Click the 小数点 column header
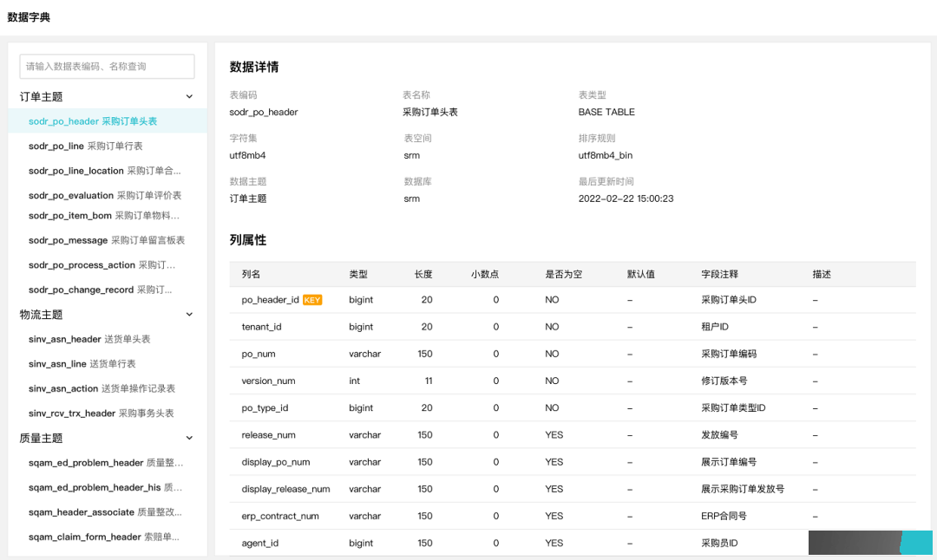Viewport: 937px width, 560px height. point(485,275)
